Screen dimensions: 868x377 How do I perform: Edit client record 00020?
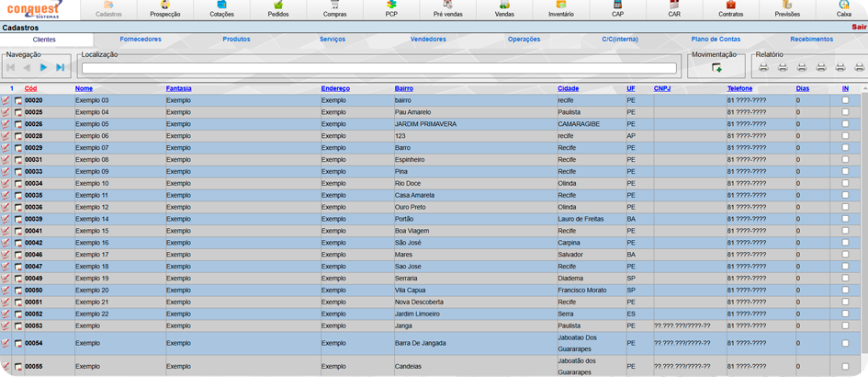[6, 100]
